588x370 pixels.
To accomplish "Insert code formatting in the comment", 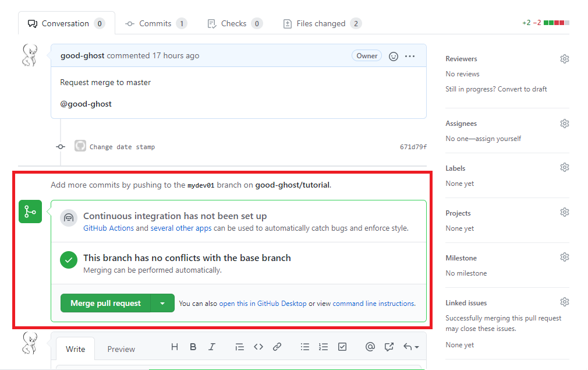I will [x=258, y=347].
